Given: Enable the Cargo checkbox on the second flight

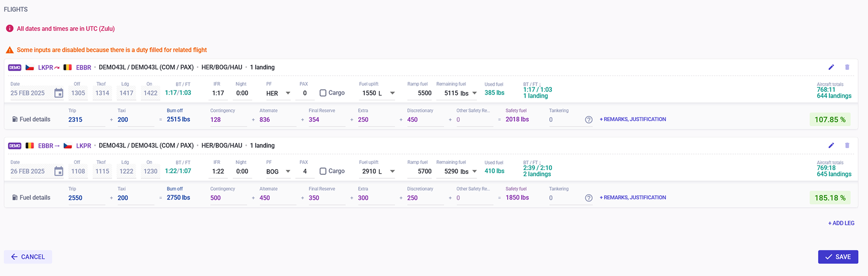Looking at the screenshot, I should (x=323, y=171).
